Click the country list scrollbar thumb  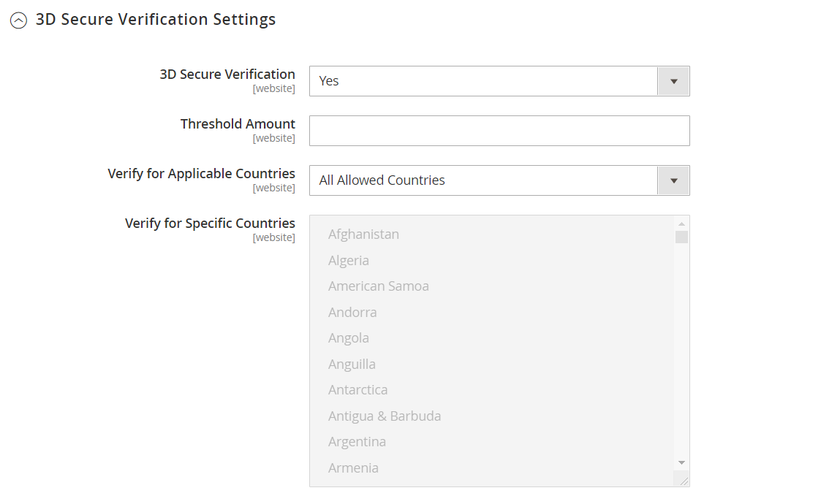681,237
